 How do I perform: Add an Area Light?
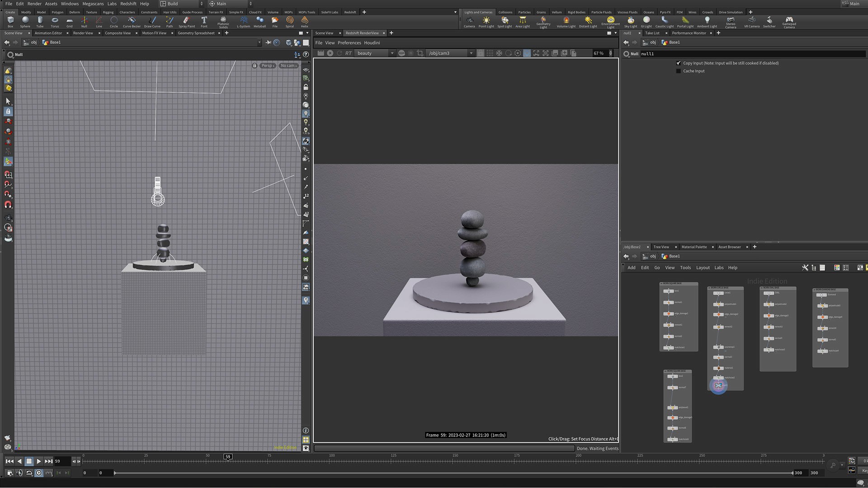pyautogui.click(x=523, y=22)
